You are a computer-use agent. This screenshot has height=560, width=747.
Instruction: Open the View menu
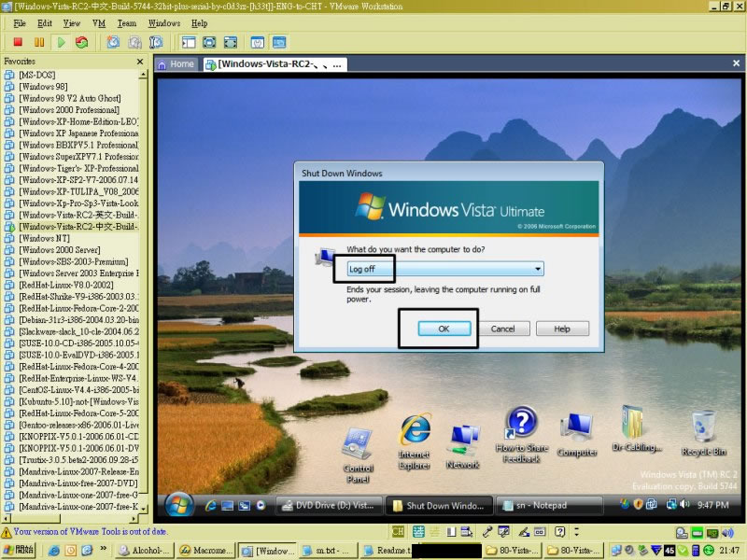(72, 23)
